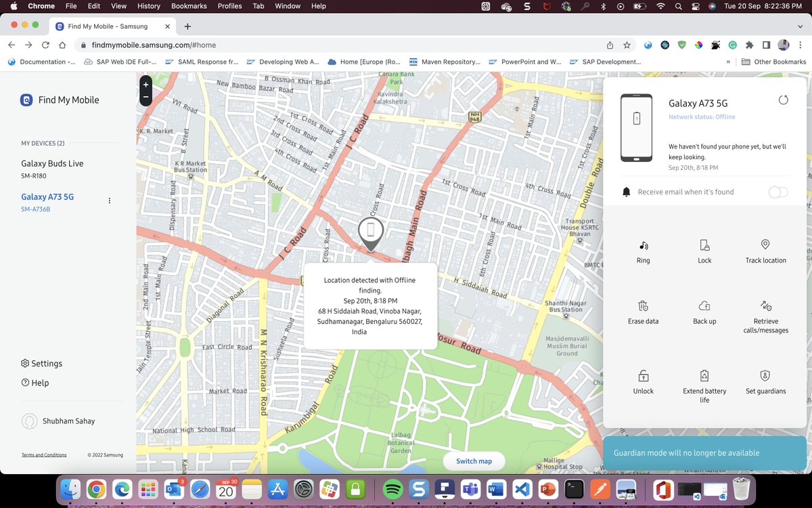This screenshot has height=508, width=812.
Task: Open the new tab plus button
Action: pyautogui.click(x=187, y=26)
